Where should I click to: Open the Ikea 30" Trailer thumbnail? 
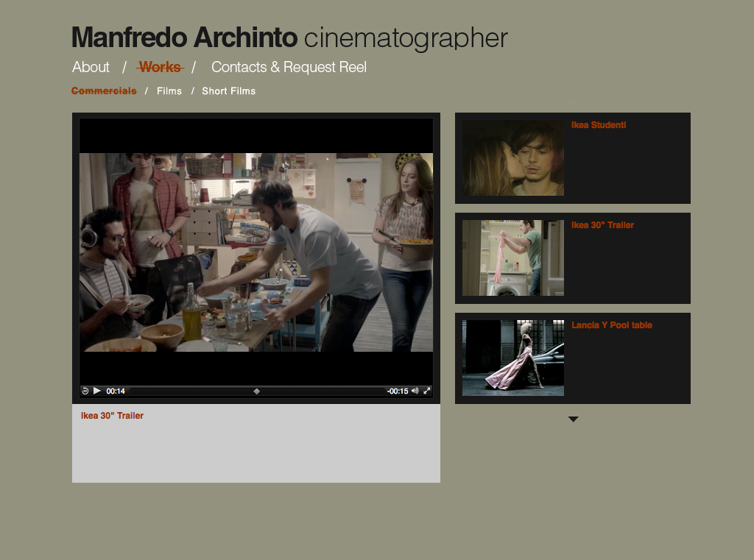click(513, 258)
